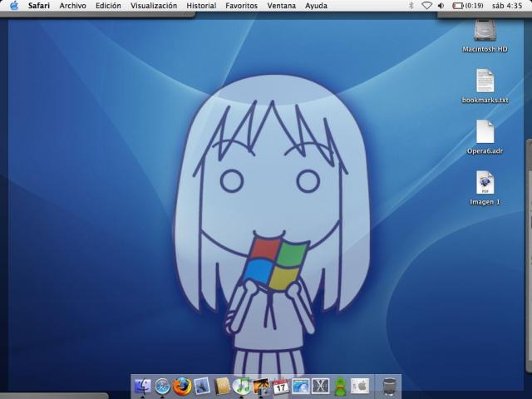
Task: Open System Preferences in the Dock
Action: (x=360, y=386)
